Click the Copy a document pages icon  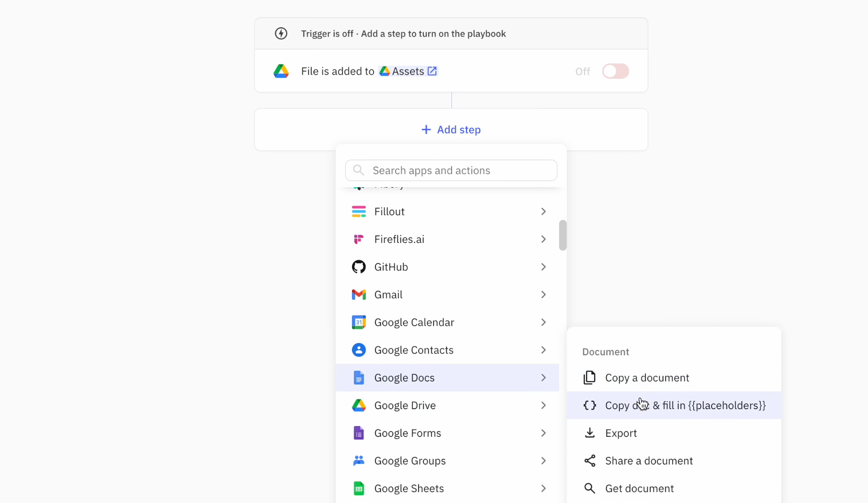(590, 377)
